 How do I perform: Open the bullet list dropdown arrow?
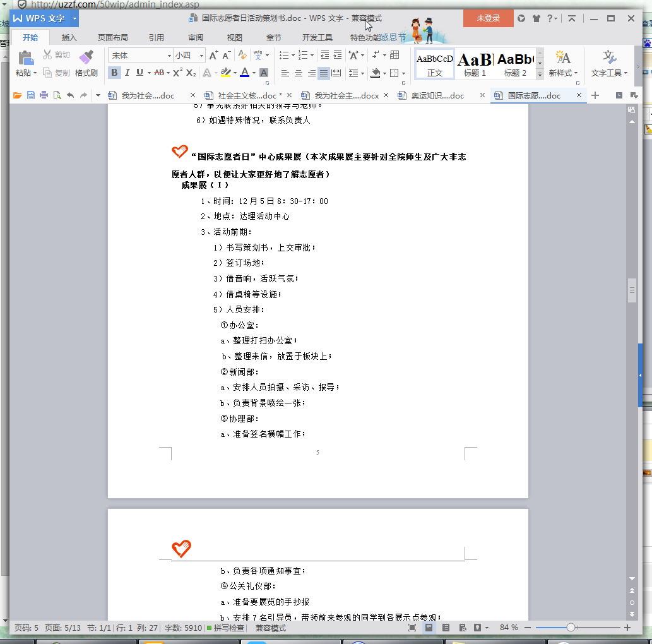[x=293, y=55]
